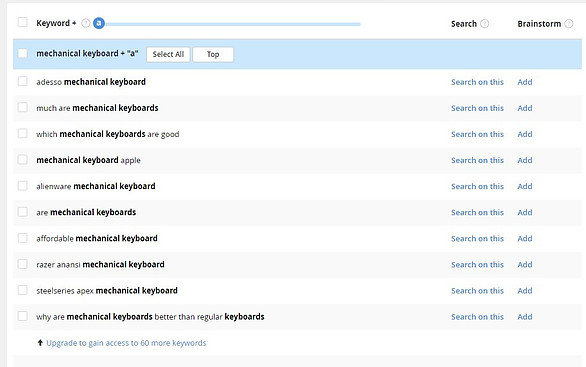Click help icon beside Brainstorm header

pyautogui.click(x=568, y=24)
